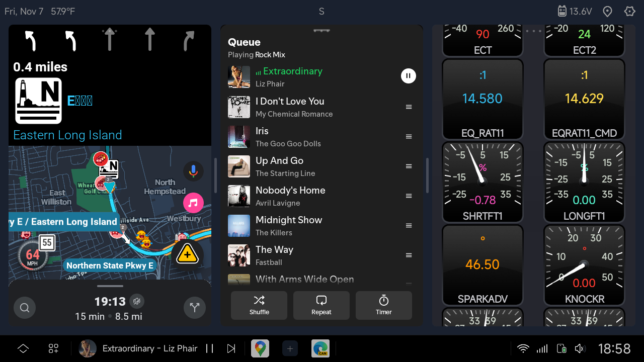Expand the home layers icon in taskbar

pos(23,348)
